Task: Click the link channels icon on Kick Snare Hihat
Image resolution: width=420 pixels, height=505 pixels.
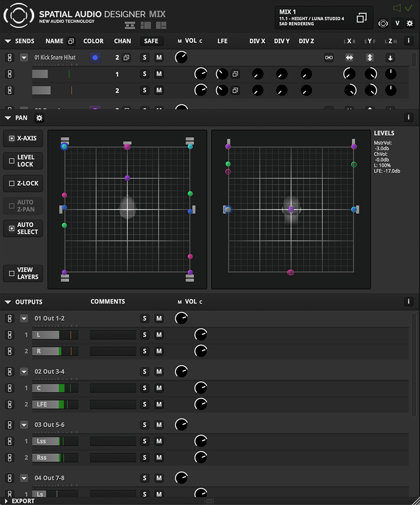Action: [x=328, y=57]
